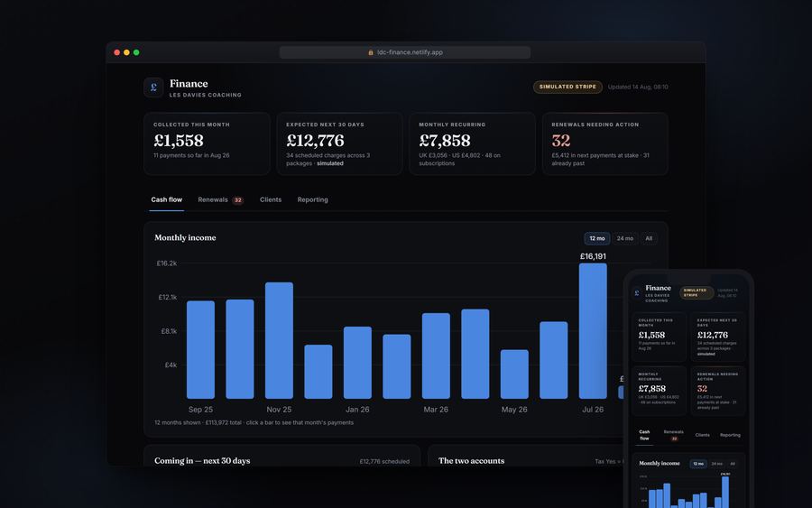
Task: Click the Jan 26 income bar
Action: [x=357, y=363]
